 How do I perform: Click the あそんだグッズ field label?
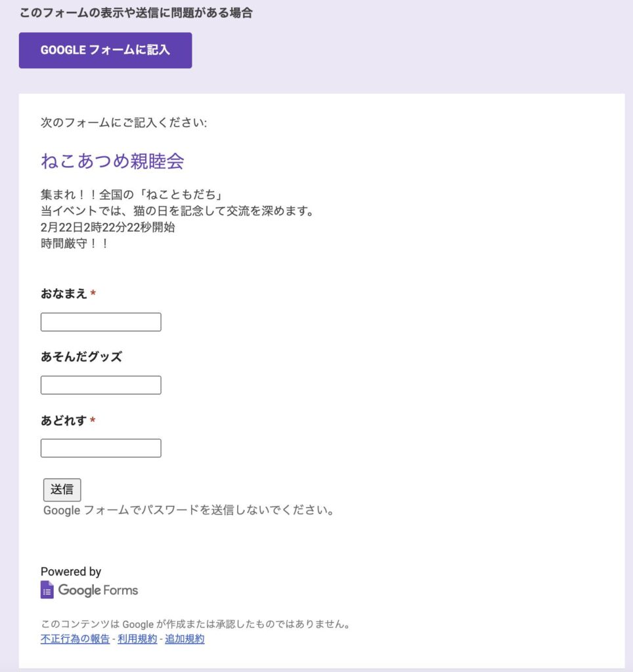[81, 356]
